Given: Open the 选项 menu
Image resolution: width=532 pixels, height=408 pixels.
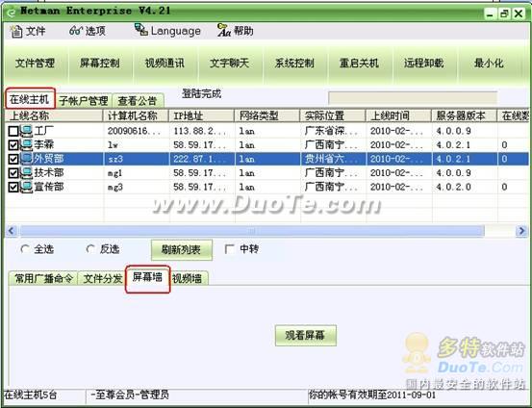Looking at the screenshot, I should pyautogui.click(x=88, y=31).
